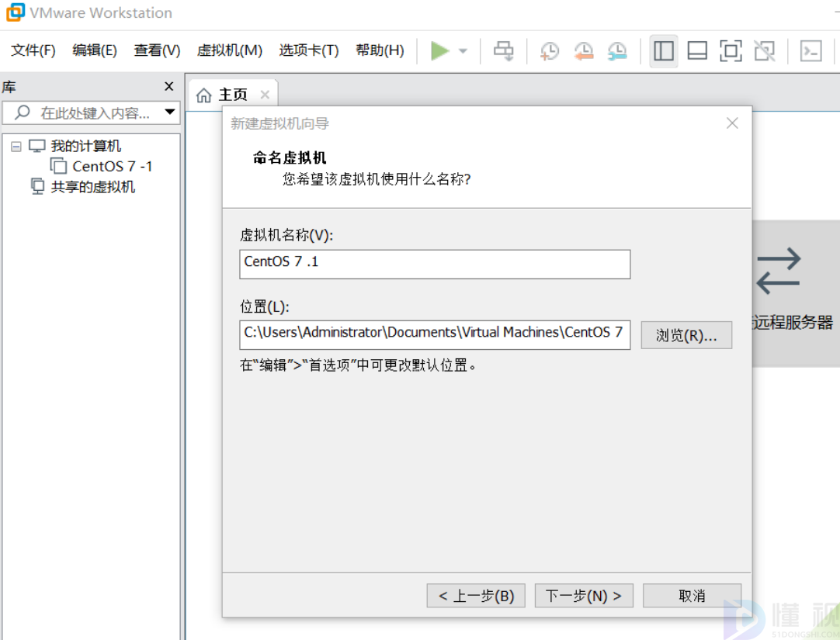Open the console view icon
Image resolution: width=840 pixels, height=640 pixels.
[x=811, y=51]
